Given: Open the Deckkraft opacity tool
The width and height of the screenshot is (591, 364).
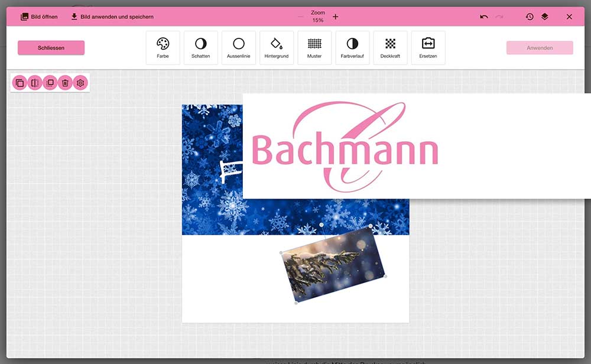Looking at the screenshot, I should pyautogui.click(x=390, y=48).
